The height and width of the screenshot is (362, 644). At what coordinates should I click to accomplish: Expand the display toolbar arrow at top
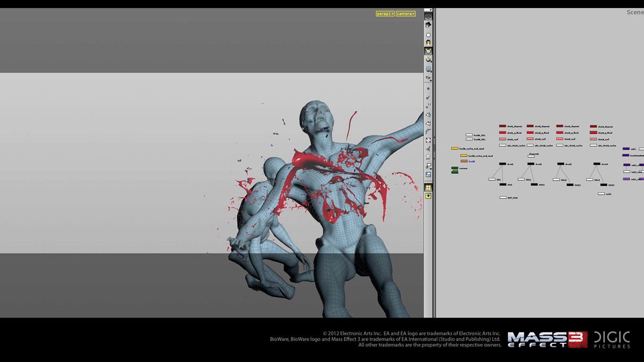point(428,10)
